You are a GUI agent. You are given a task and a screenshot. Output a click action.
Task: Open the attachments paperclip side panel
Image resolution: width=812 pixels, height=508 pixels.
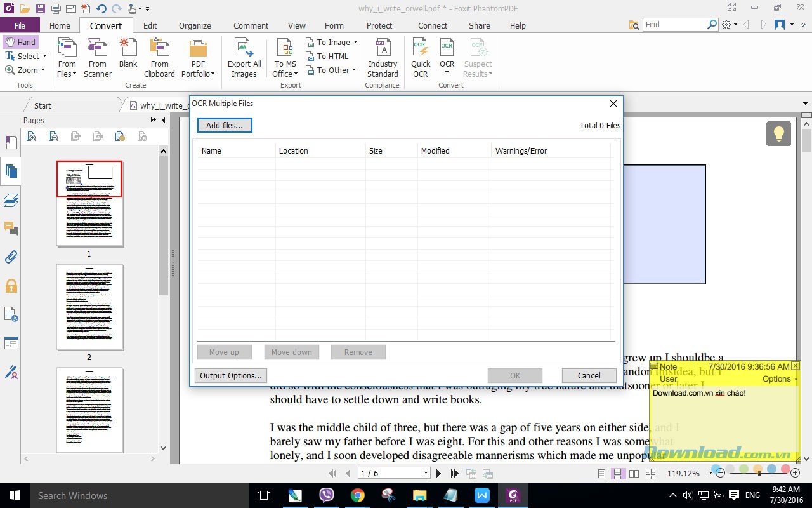(x=11, y=257)
